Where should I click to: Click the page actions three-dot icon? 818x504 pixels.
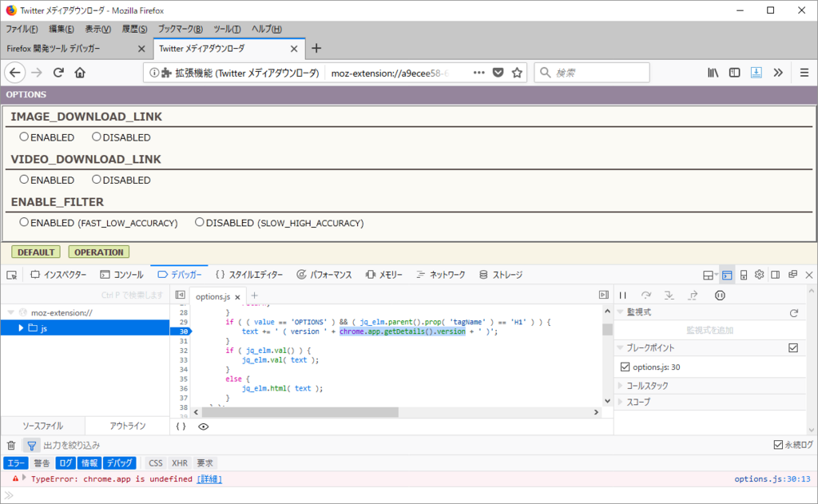click(479, 73)
